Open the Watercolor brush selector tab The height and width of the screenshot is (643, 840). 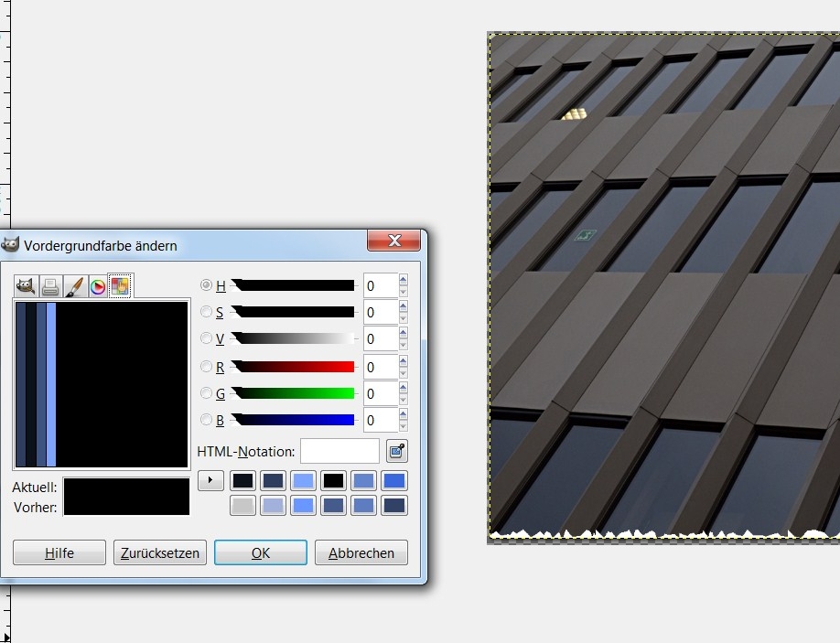click(75, 286)
